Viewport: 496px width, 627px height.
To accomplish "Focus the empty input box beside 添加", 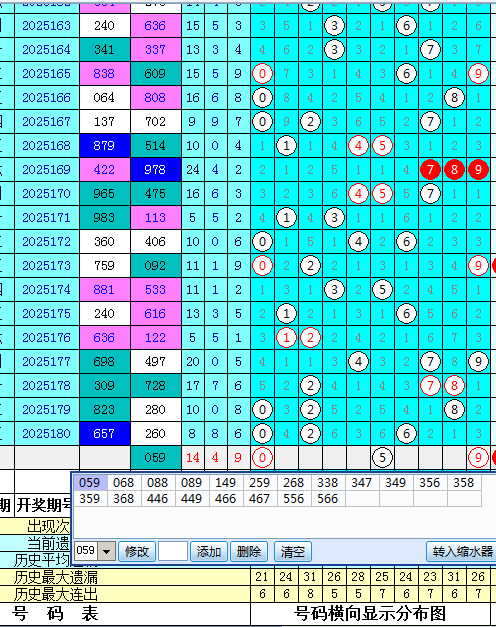I will (x=173, y=552).
